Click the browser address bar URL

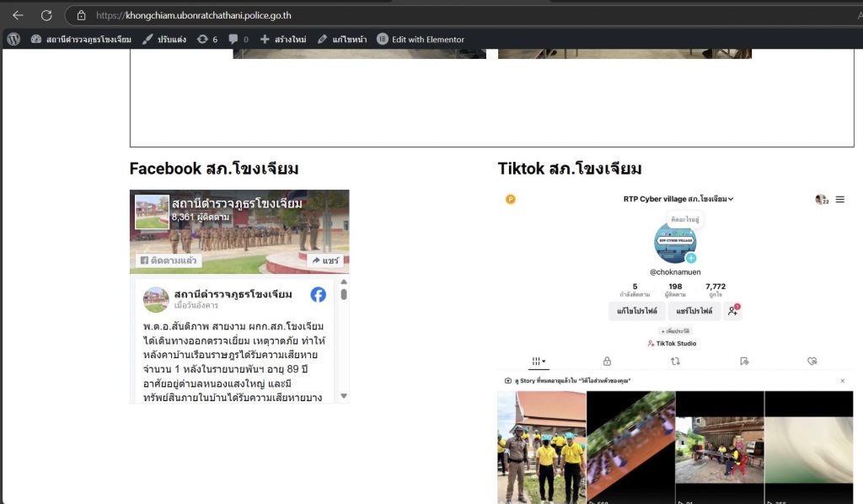point(194,15)
